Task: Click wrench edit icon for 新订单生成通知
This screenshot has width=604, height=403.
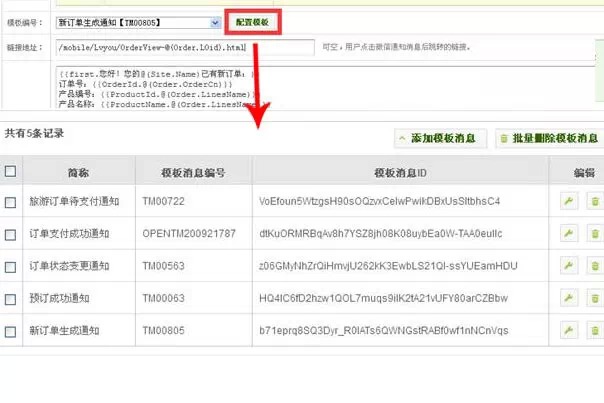Action: point(568,330)
